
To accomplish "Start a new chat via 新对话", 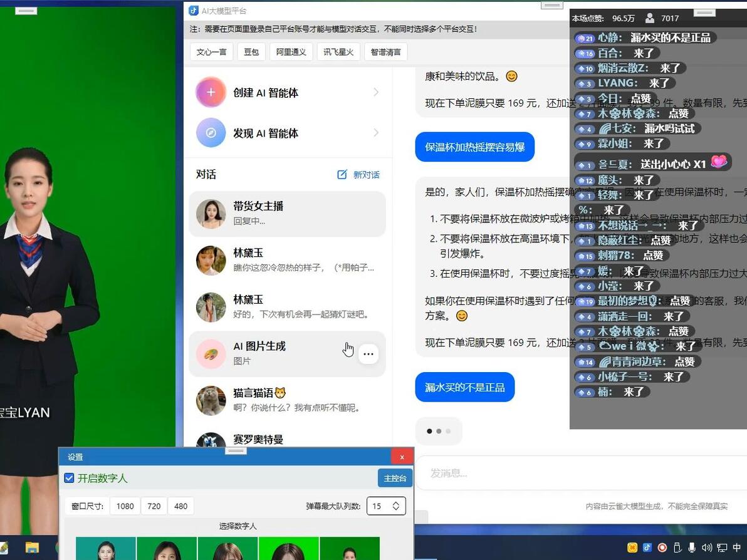I will click(358, 175).
